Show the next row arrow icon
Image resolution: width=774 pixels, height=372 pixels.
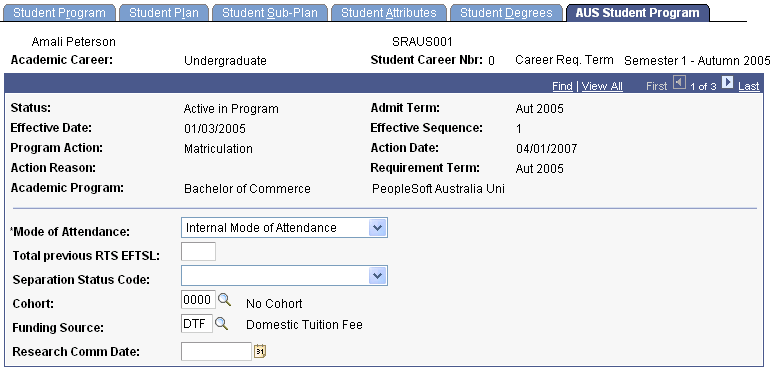tap(727, 82)
